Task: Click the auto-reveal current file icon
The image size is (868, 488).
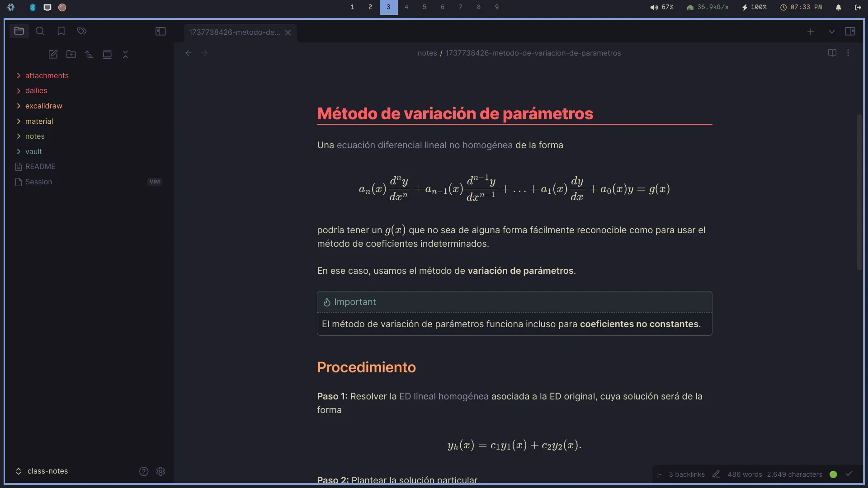Action: pyautogui.click(x=107, y=54)
